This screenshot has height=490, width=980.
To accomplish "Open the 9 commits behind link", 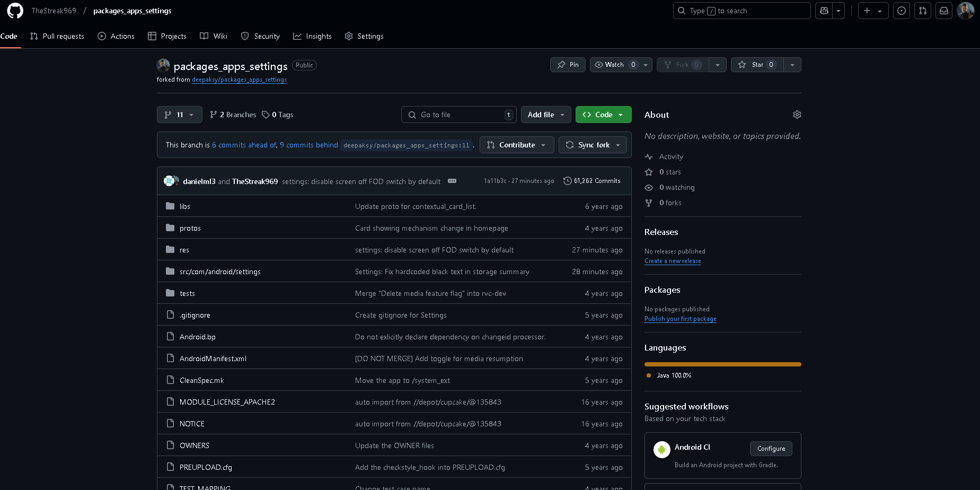I will [309, 145].
